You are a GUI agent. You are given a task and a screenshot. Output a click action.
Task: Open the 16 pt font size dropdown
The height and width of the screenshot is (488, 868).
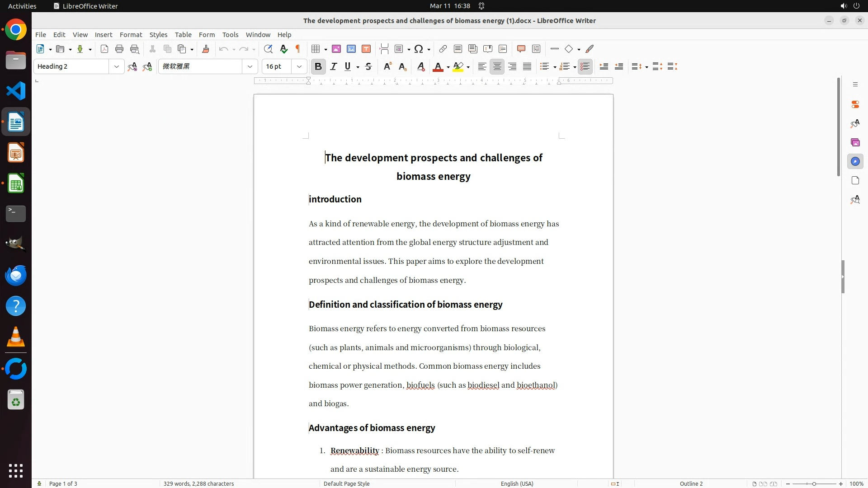point(299,67)
